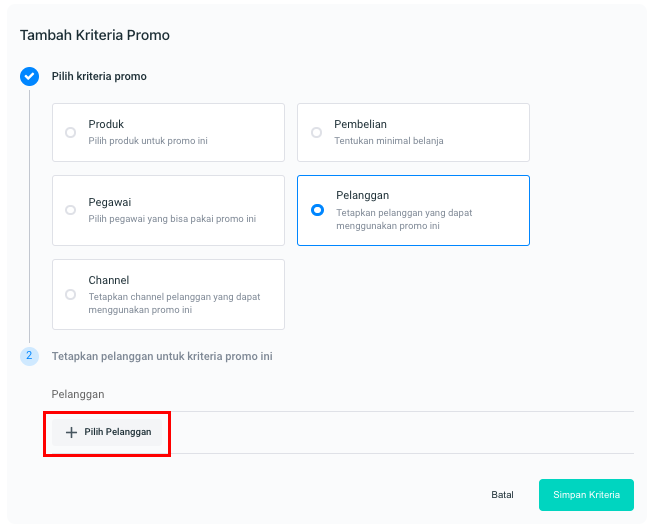Viewport: 655px width, 525px height.
Task: Select the Channel radio button
Action: coord(70,294)
